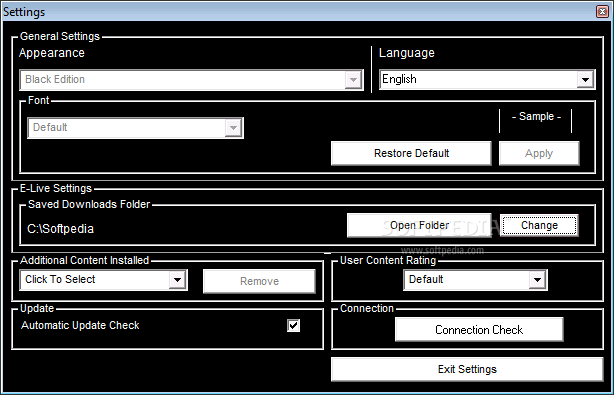Expand the Font dropdown showing Default
Viewport: 614px width, 395px height.
tap(135, 128)
